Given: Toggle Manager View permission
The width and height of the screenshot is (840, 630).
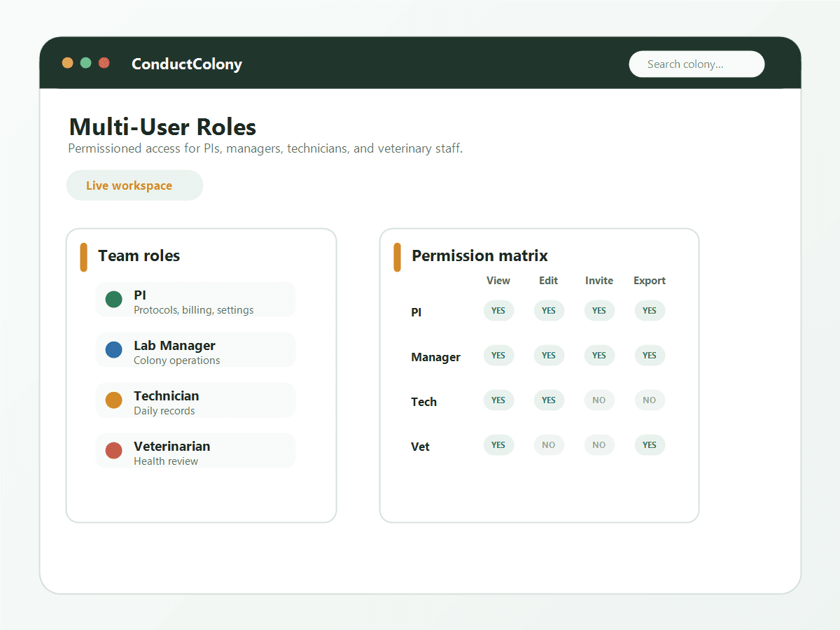Looking at the screenshot, I should point(498,356).
